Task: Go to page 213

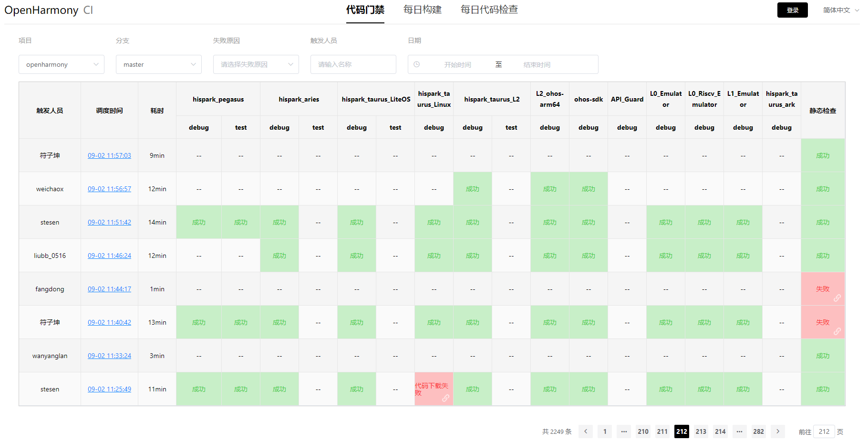Action: coord(701,431)
